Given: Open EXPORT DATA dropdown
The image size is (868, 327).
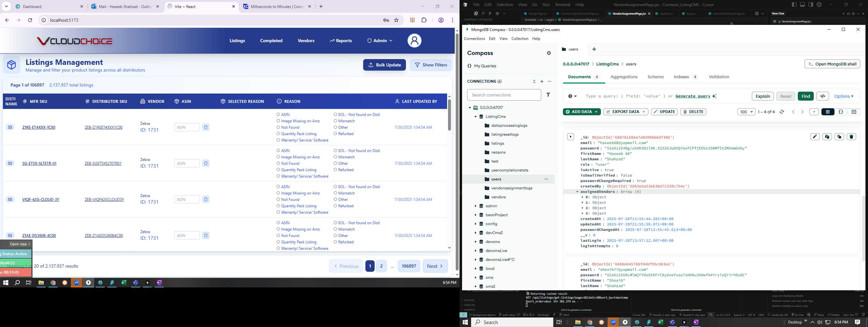Looking at the screenshot, I should click(x=626, y=112).
